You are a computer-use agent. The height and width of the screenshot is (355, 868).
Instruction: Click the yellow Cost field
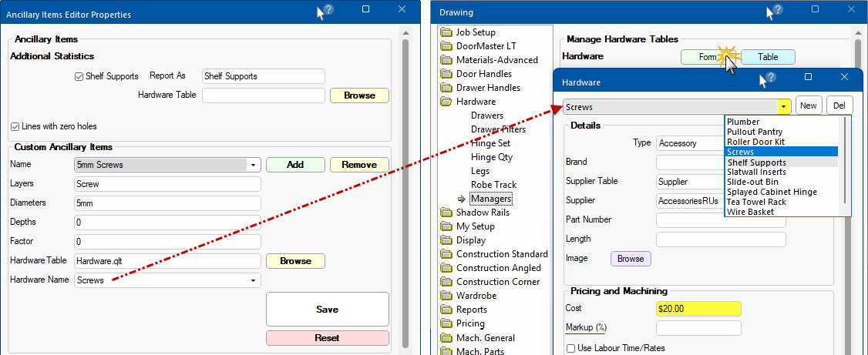[698, 309]
